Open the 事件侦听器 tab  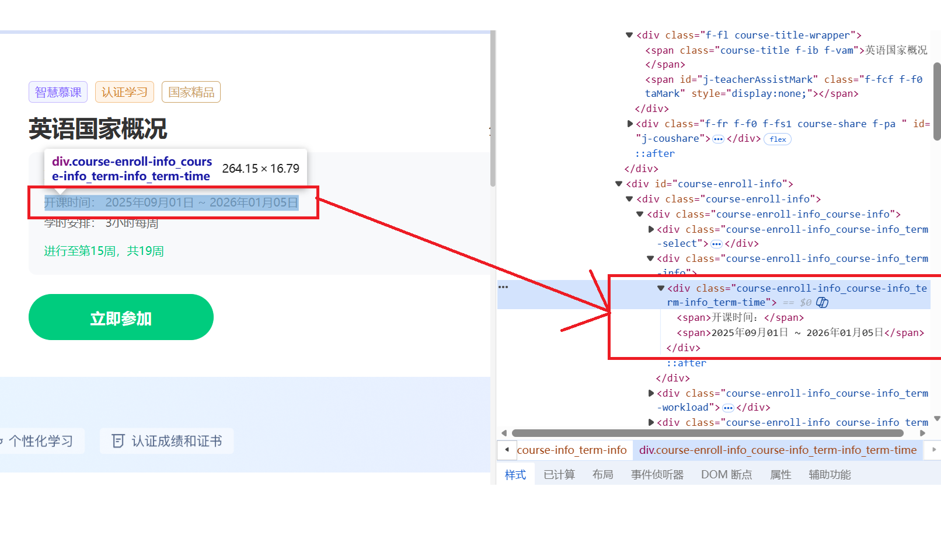pos(657,474)
